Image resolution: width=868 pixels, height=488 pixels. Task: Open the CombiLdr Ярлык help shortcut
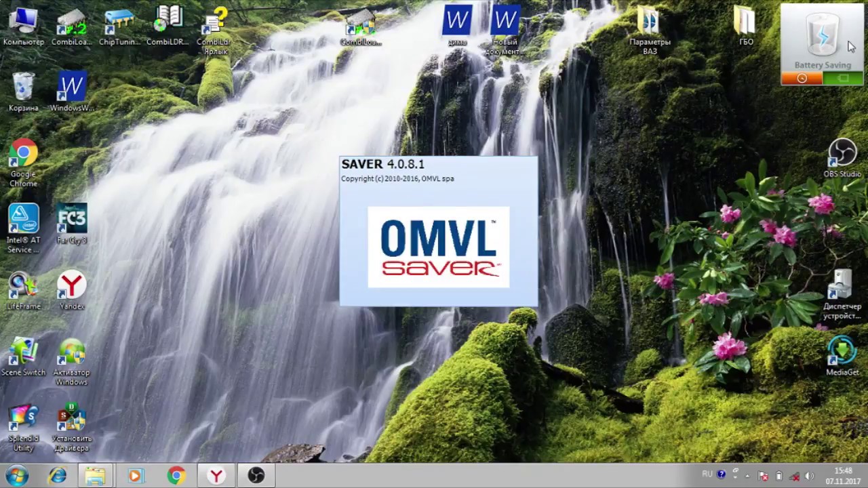tap(214, 30)
